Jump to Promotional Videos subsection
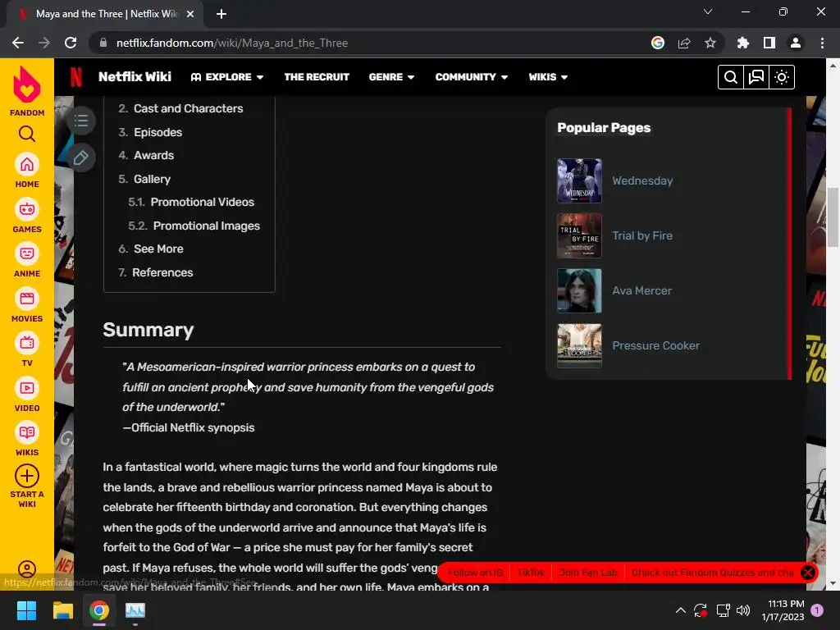The image size is (840, 630). point(202,202)
